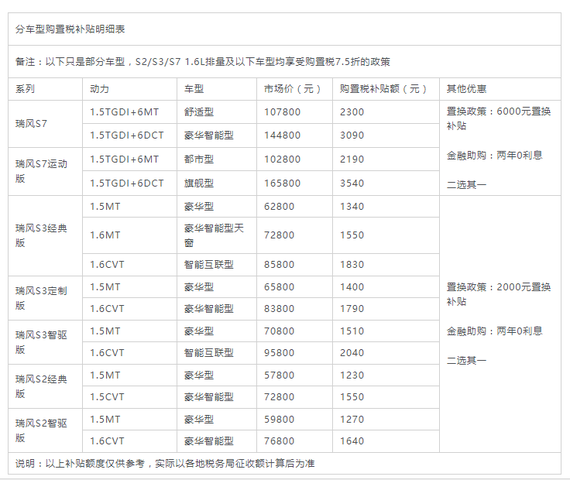Click the 动力 column header
Viewport: 570px width, 480px height.
point(99,89)
